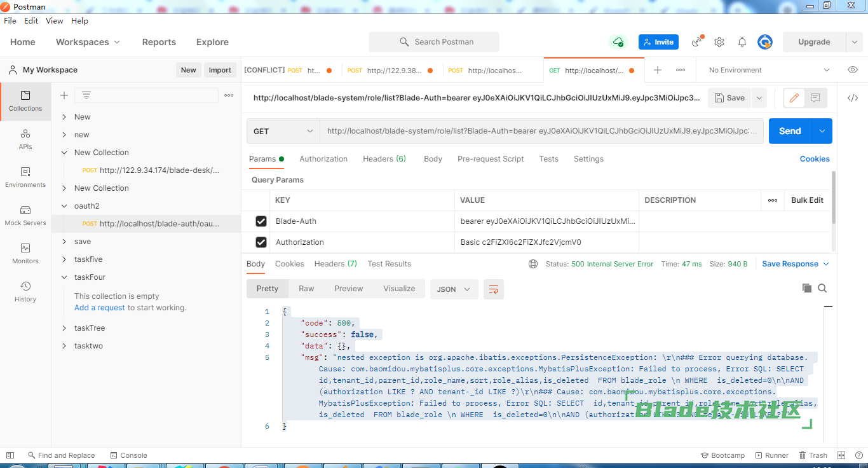The image size is (868, 468).
Task: Expand the save collection
Action: point(64,242)
